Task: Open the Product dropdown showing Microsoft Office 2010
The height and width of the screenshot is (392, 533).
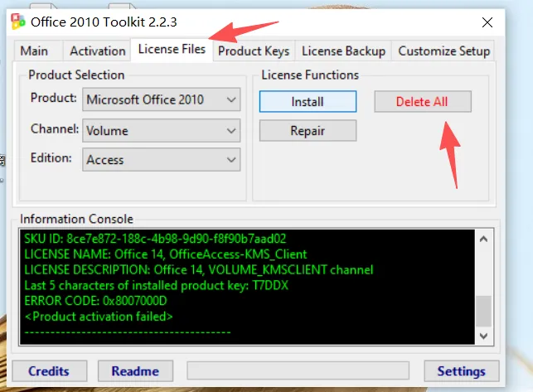Action: click(162, 99)
